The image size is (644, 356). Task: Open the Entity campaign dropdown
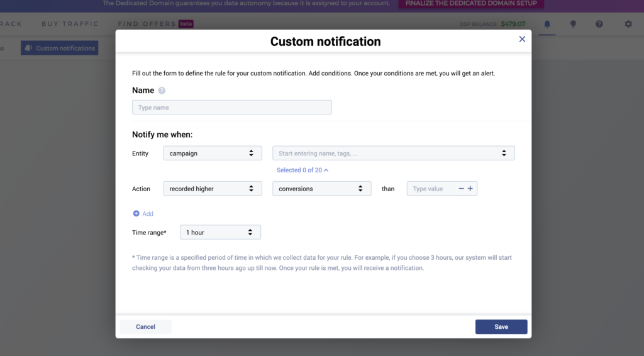click(x=213, y=153)
